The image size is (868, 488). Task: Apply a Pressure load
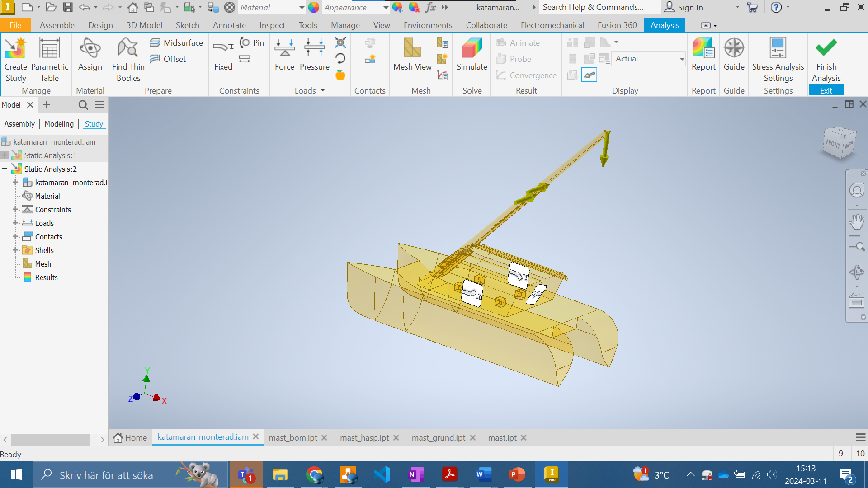pos(315,54)
